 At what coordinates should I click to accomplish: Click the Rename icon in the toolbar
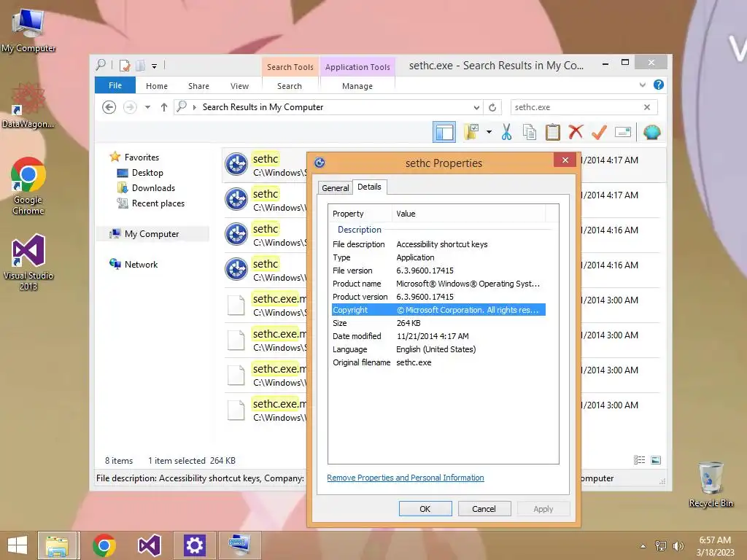[x=623, y=132]
